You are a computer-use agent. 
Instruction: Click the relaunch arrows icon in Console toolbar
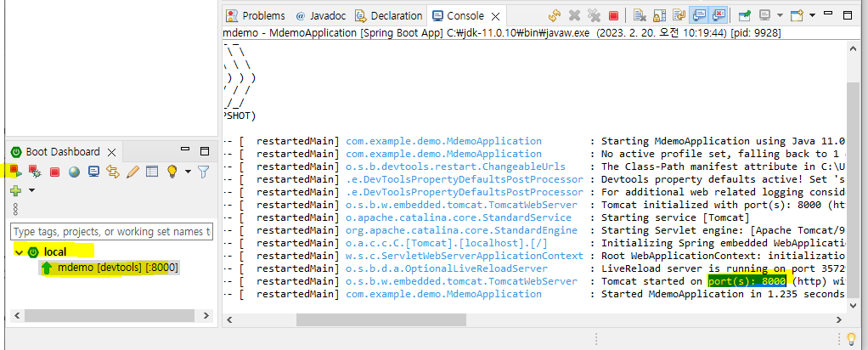555,15
